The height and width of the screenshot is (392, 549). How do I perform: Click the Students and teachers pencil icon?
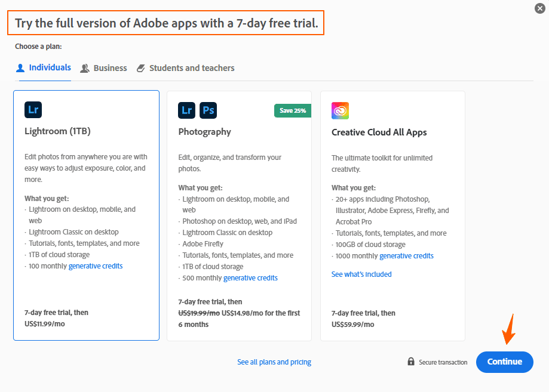(141, 68)
